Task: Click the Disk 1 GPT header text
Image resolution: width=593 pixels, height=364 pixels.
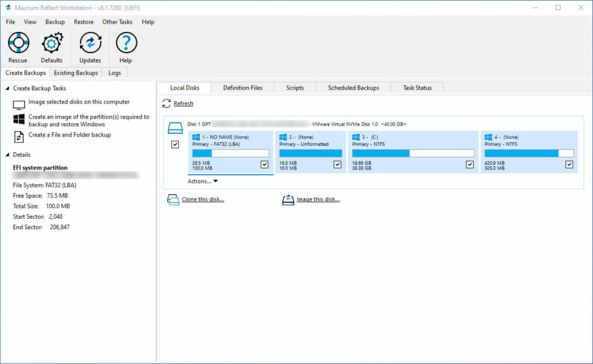Action: click(199, 124)
